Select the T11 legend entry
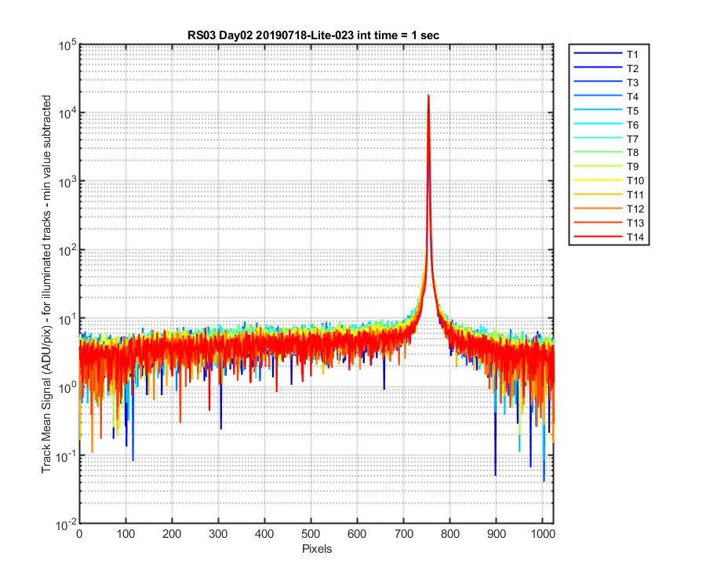This screenshot has height=588, width=706. [609, 194]
